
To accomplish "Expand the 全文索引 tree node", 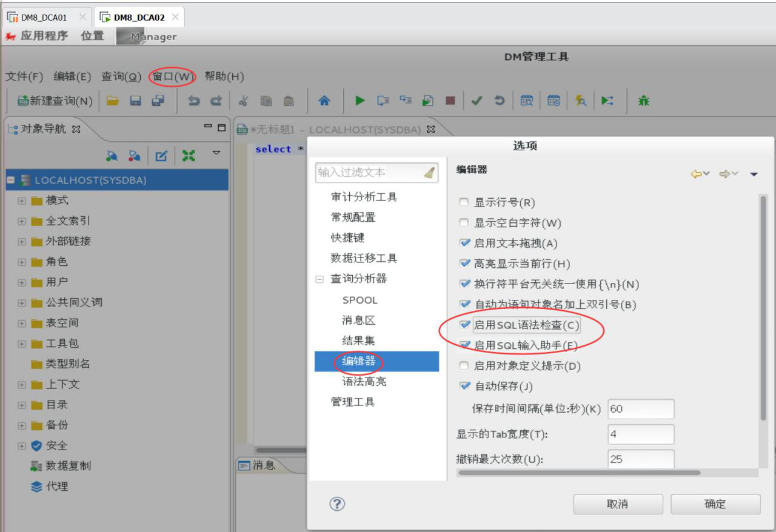I will 22,221.
